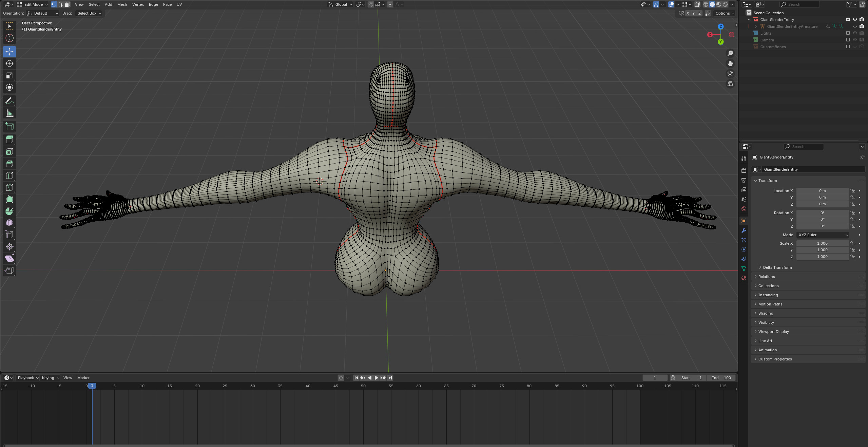Viewport: 868px width, 447px height.
Task: Open the Material tab in Properties
Action: tap(744, 278)
